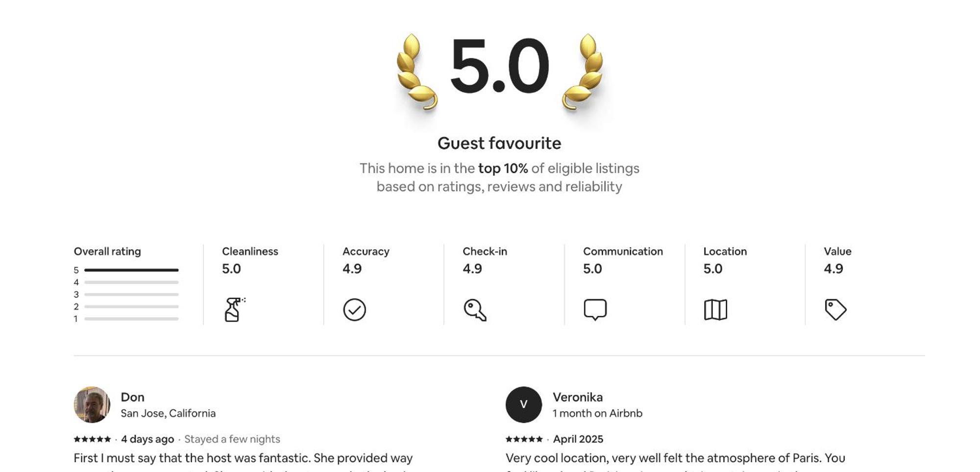Open Don's profile photo
The height and width of the screenshot is (472, 980).
[92, 404]
